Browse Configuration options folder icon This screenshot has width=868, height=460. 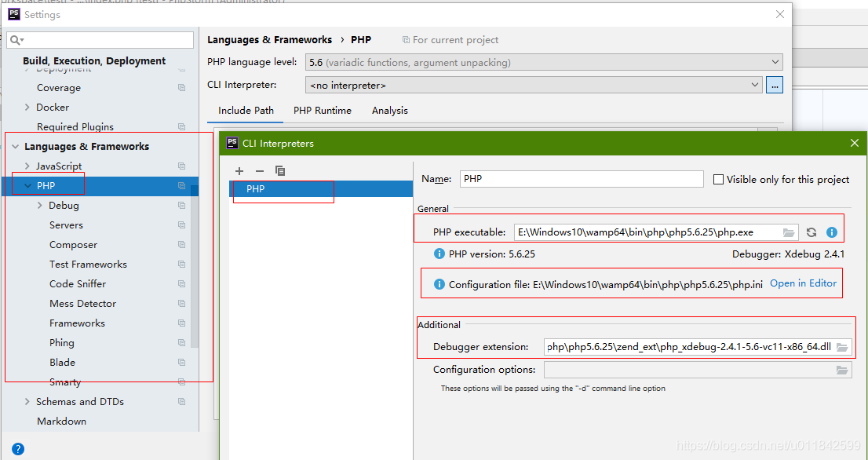point(842,370)
